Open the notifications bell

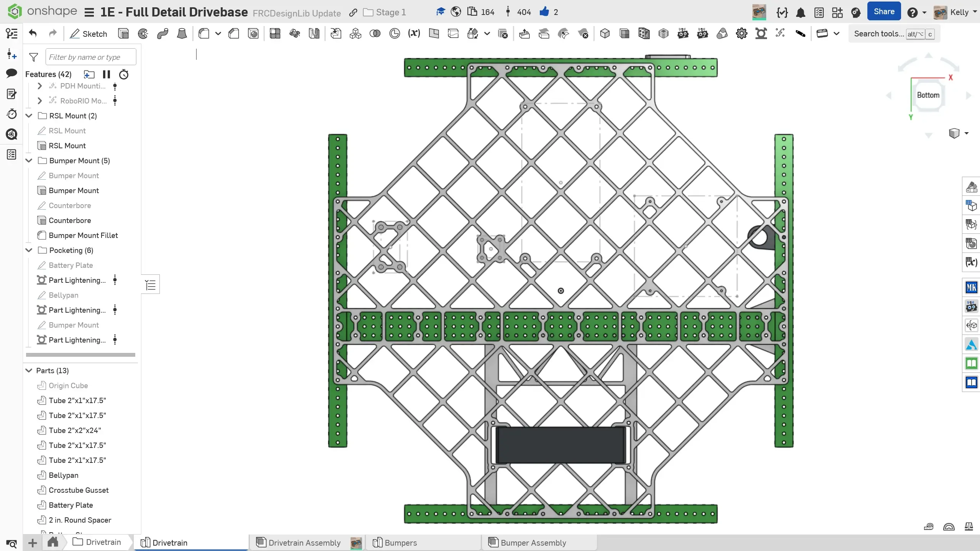[800, 13]
